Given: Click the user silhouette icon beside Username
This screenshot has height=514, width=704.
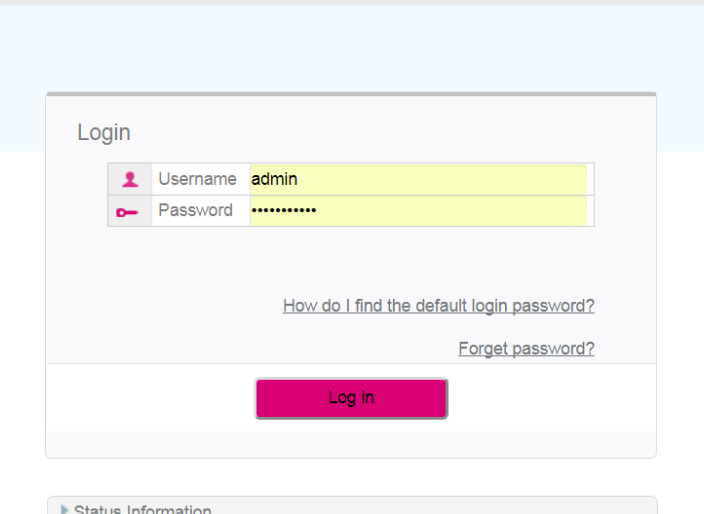Looking at the screenshot, I should coord(130,179).
